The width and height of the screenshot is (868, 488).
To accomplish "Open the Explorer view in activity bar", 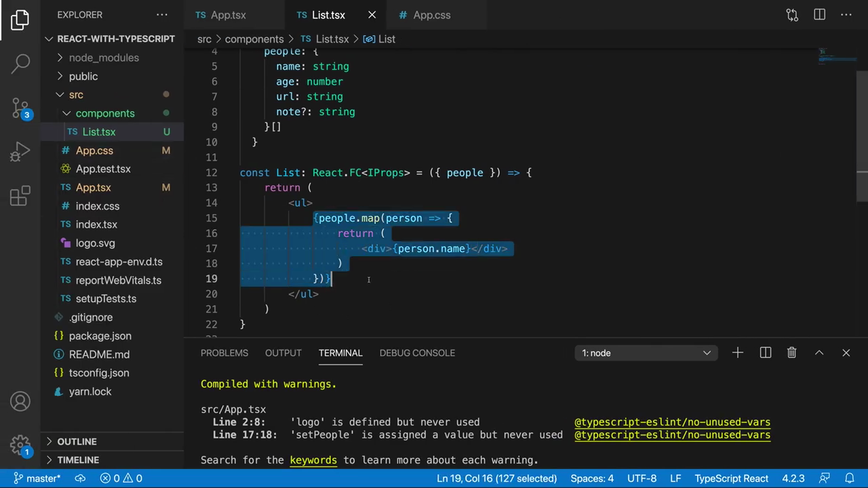I will point(20,20).
